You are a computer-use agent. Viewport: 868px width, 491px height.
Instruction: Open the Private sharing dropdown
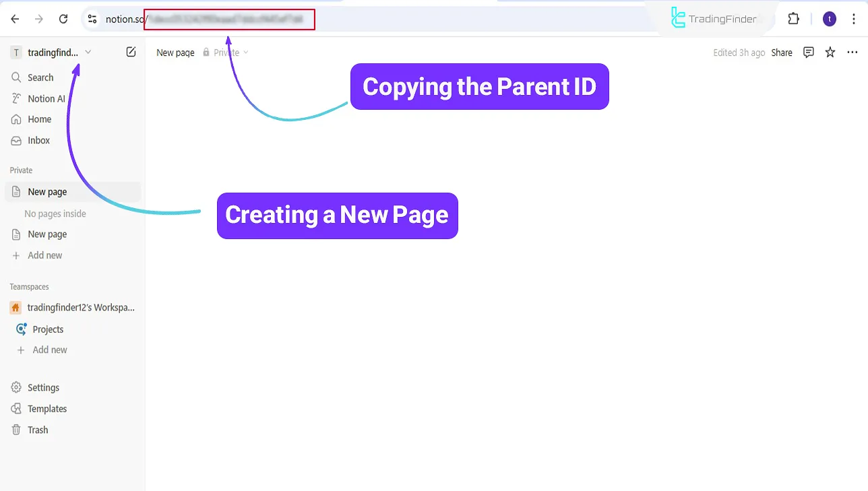(229, 52)
